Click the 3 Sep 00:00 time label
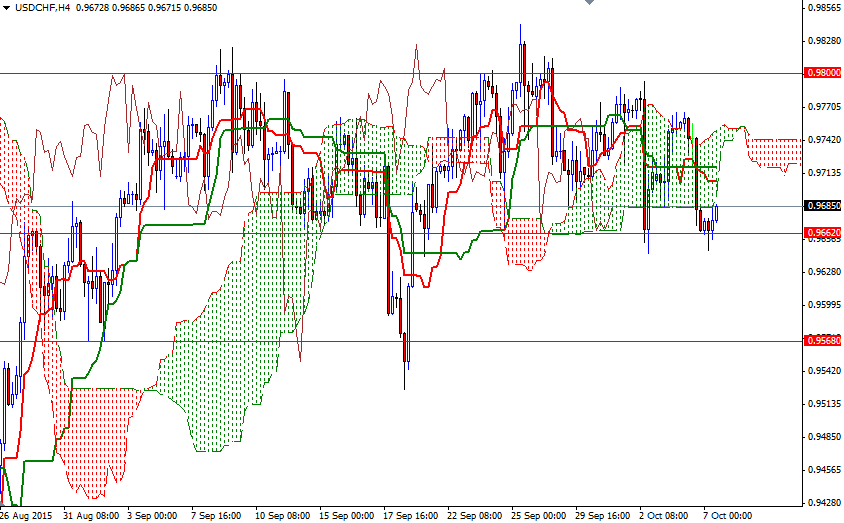Screen dimensions: 844x523 pos(153,516)
